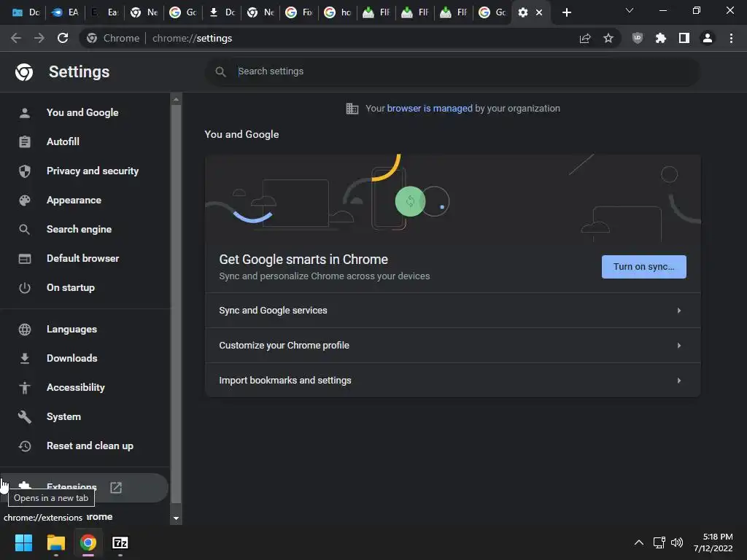The image size is (747, 560).
Task: Click the Privacy and security shield icon
Action: [25, 171]
